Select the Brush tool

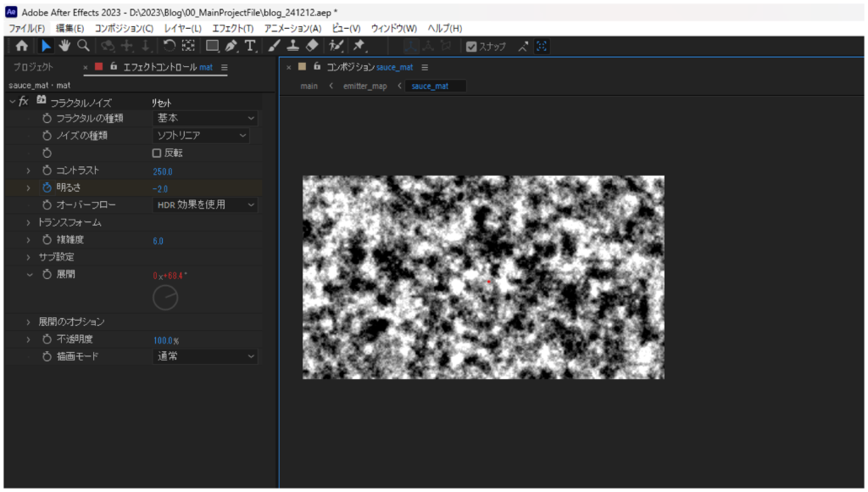274,46
